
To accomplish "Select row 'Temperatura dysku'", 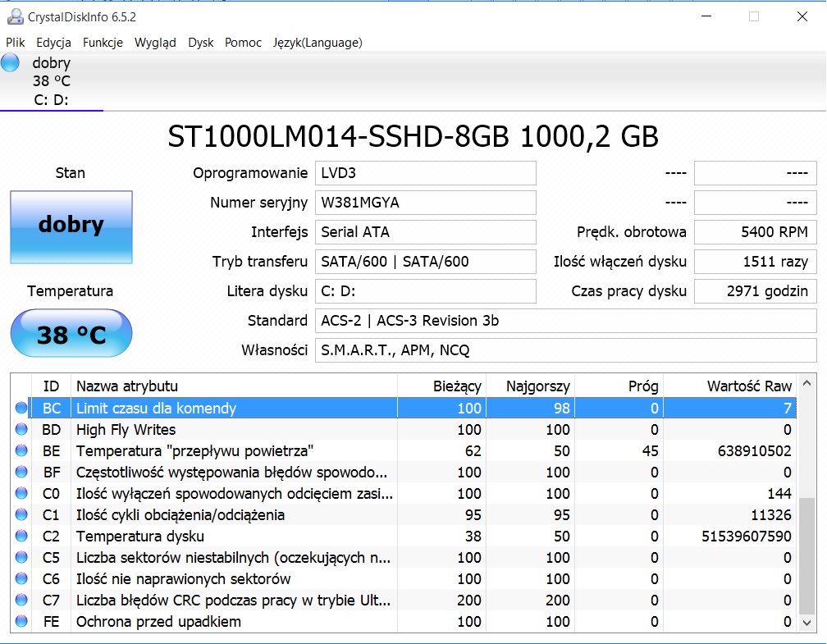I will coord(404,536).
